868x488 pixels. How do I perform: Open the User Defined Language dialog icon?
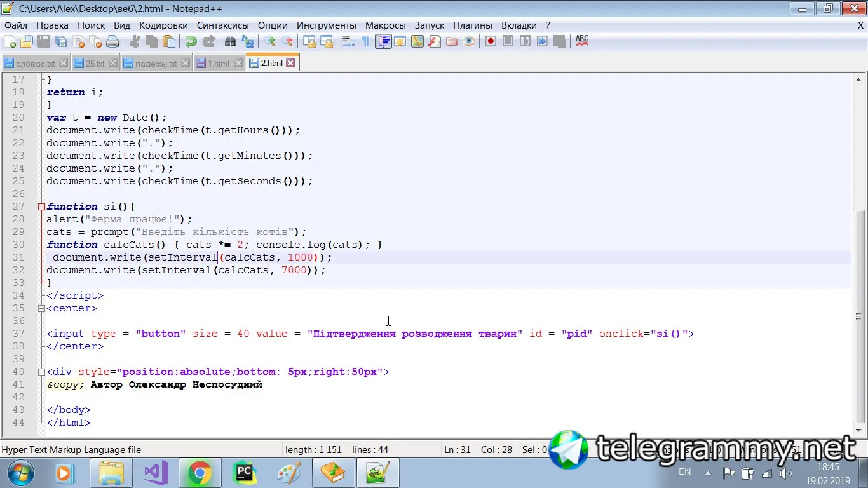click(x=400, y=42)
